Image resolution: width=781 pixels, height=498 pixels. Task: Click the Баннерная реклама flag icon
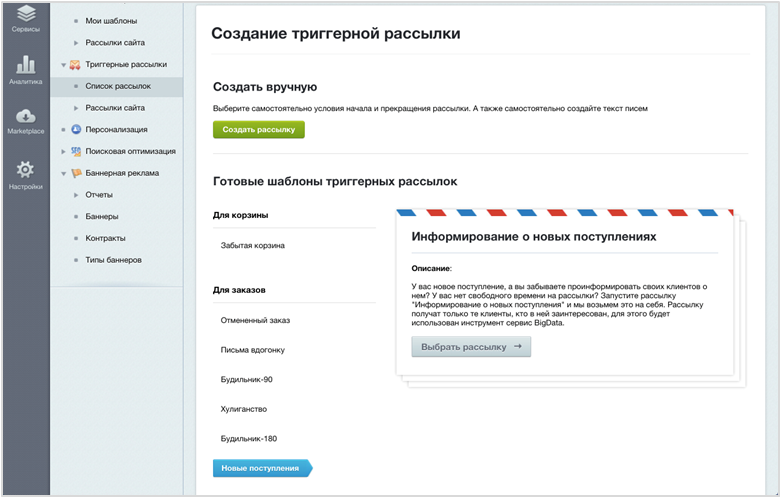click(76, 173)
